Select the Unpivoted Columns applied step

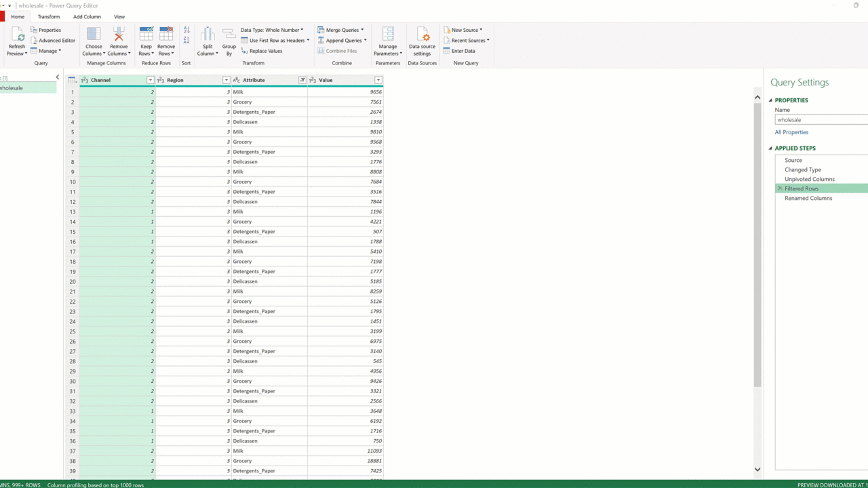click(809, 179)
